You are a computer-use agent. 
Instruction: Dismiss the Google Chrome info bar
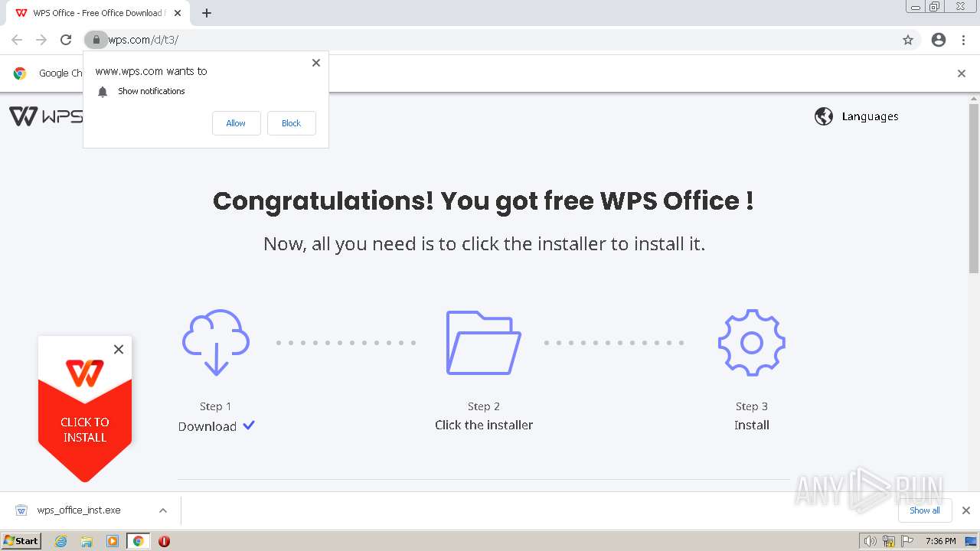tap(962, 73)
